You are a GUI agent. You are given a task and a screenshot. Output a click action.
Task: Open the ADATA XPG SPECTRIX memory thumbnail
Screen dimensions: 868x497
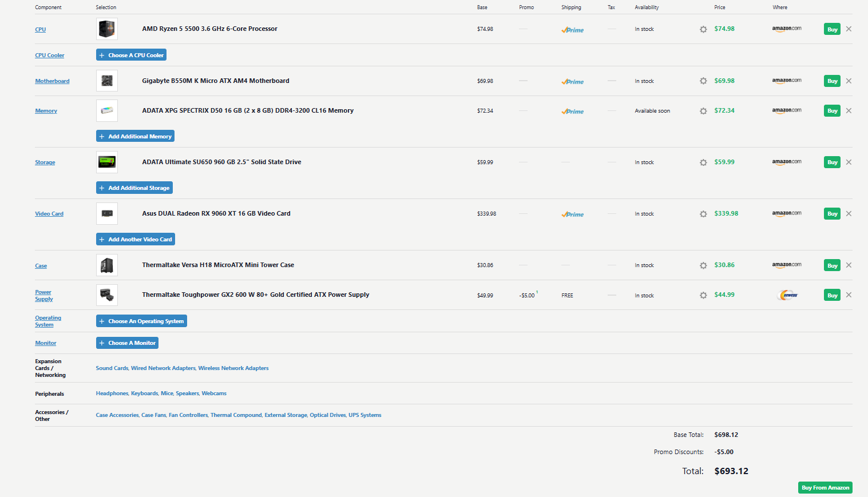[x=107, y=111]
